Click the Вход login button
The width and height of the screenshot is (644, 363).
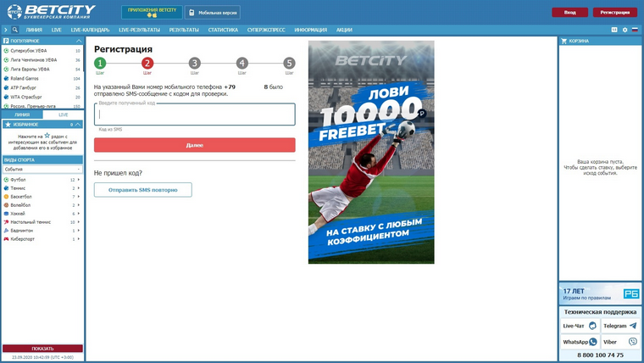[569, 13]
